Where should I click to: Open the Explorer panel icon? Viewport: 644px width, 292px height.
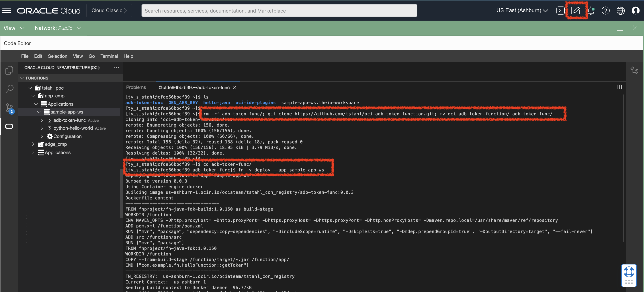pos(9,70)
